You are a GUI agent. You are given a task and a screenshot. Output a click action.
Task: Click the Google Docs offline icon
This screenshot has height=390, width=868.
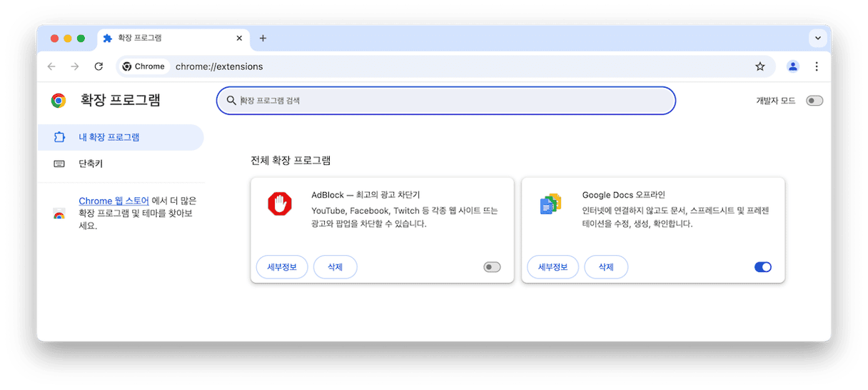(550, 204)
